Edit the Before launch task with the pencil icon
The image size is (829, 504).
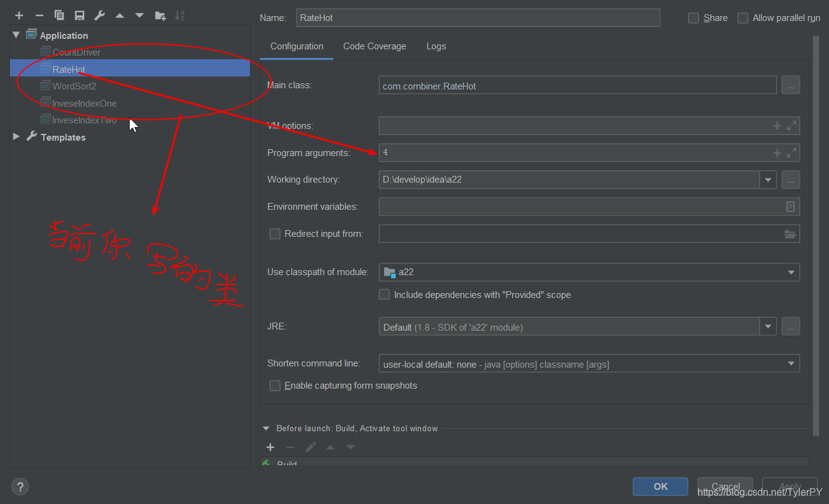(x=310, y=447)
